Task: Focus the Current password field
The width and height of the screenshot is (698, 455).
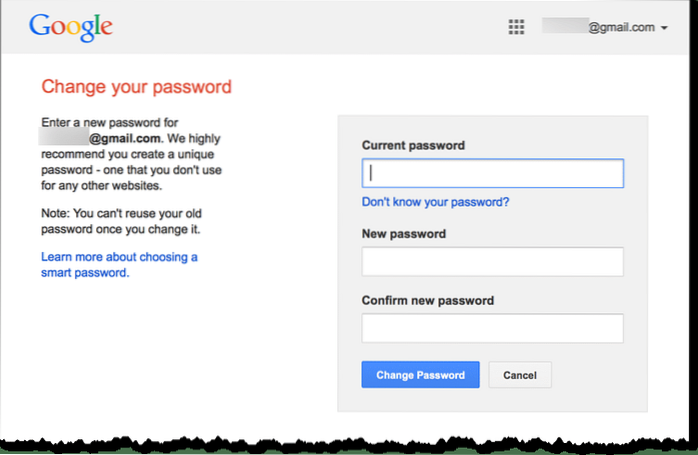Action: pos(492,173)
